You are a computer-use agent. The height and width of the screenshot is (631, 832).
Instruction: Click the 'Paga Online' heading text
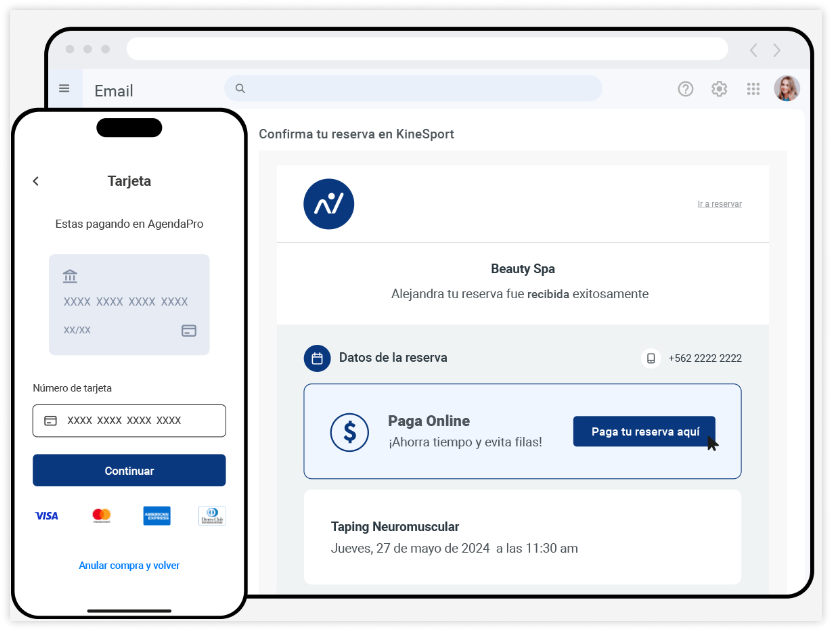[x=429, y=421]
